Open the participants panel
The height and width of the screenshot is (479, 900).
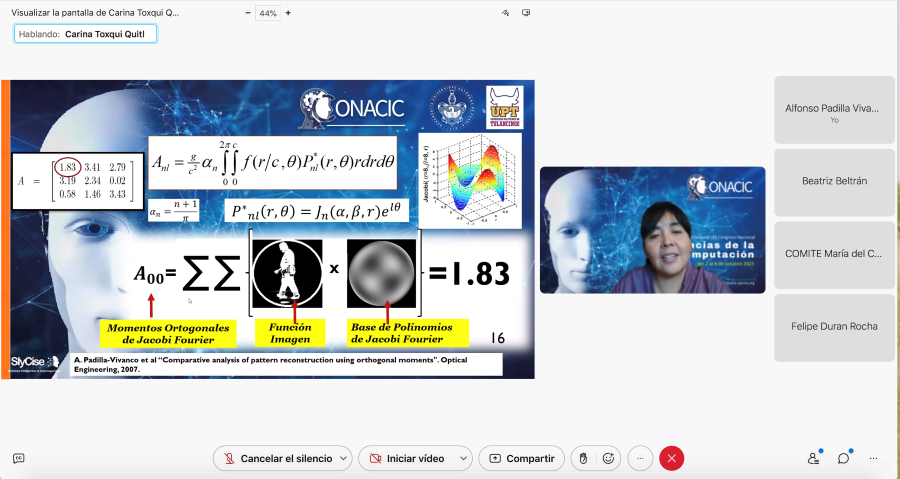point(813,458)
